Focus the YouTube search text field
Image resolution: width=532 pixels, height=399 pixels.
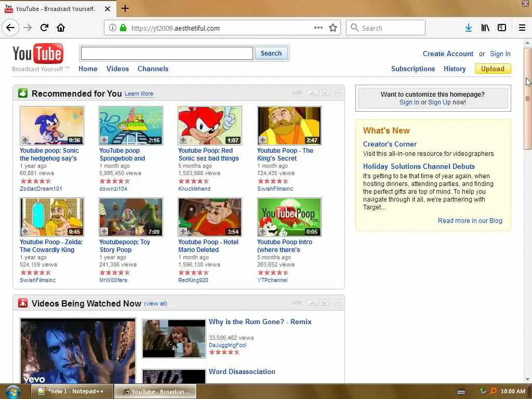coord(167,54)
